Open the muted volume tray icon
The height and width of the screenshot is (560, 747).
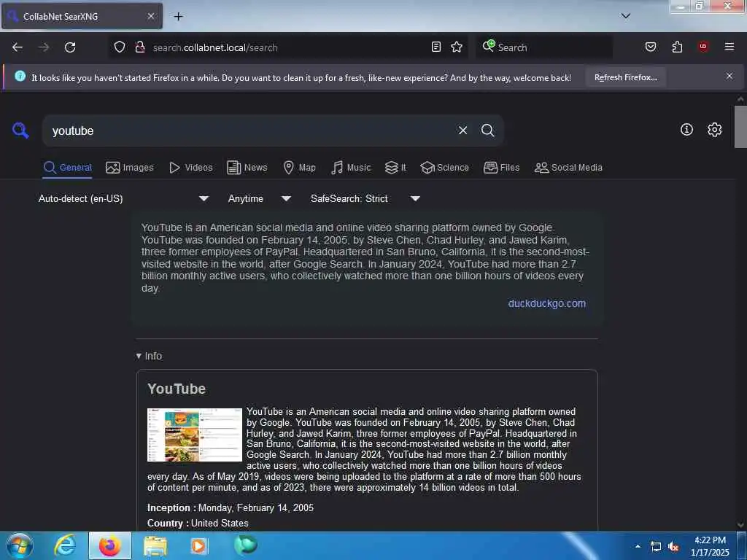pos(673,547)
